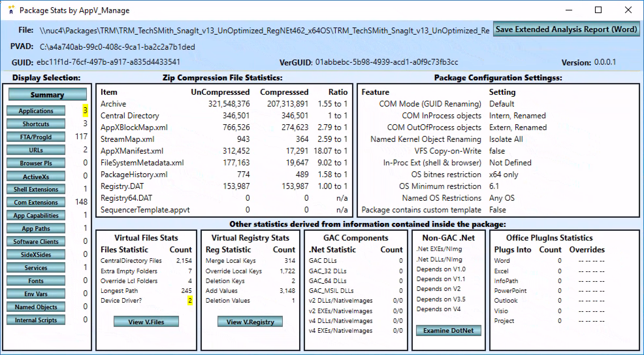Click AppXBlockMap.xml entry
Screen dimensions: 644x355
[134, 127]
